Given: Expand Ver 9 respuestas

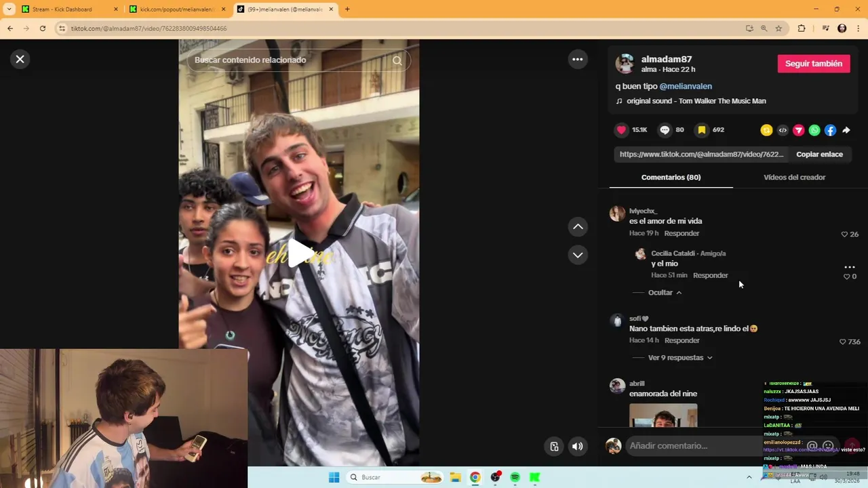Looking at the screenshot, I should (x=680, y=358).
